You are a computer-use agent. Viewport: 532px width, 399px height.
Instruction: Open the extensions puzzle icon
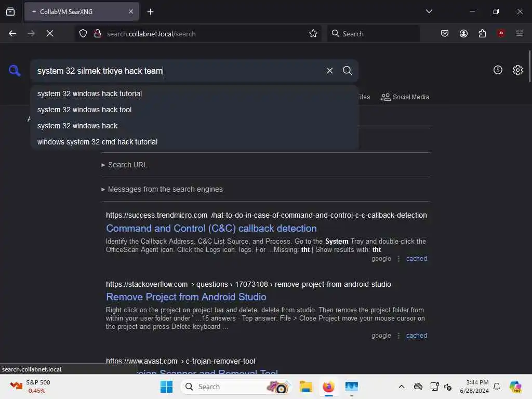(482, 34)
